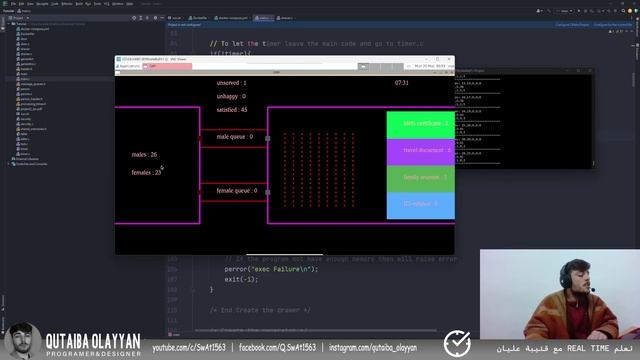Click the 'unserved : 1' text
This screenshot has height=360, width=640.
click(x=231, y=82)
